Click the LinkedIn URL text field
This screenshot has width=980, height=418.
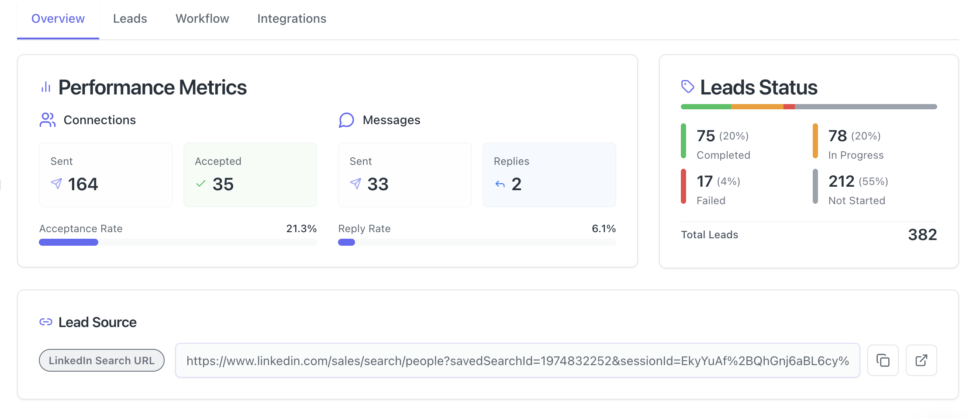(x=517, y=360)
